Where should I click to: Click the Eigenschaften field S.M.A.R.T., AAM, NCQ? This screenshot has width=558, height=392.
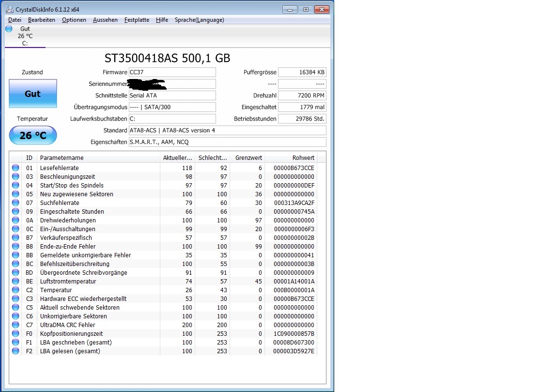click(x=227, y=142)
